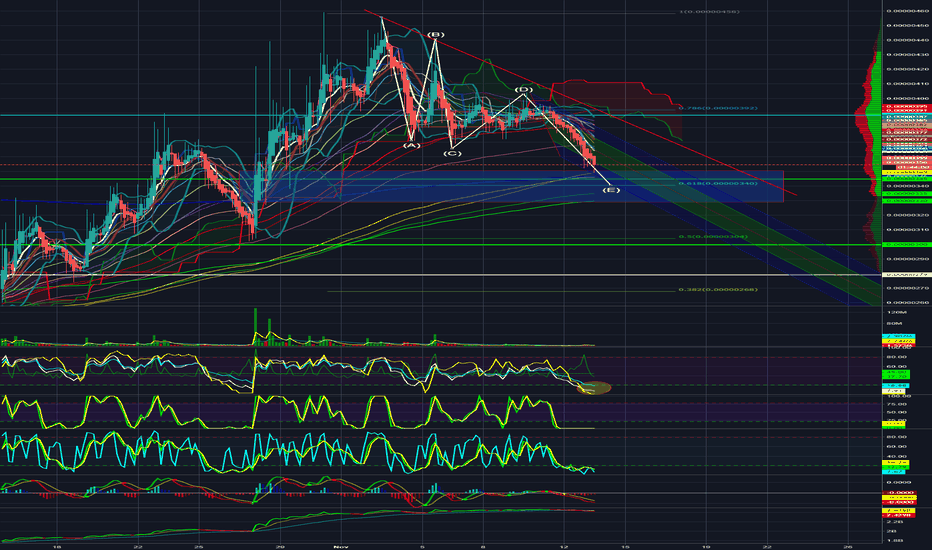Click the volume profile histogram on the right
Viewport: 932px width, 550px height.
[871, 143]
